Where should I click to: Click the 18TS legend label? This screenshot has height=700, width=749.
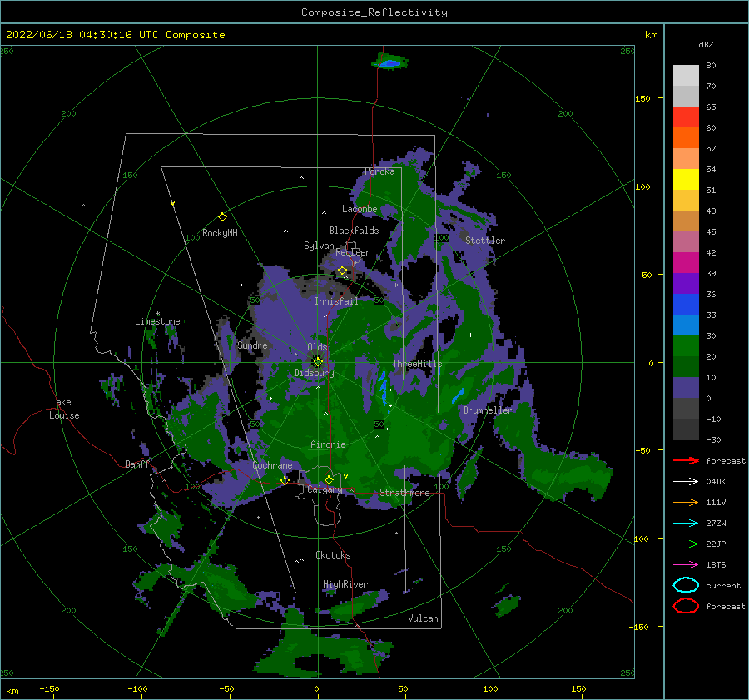click(716, 565)
